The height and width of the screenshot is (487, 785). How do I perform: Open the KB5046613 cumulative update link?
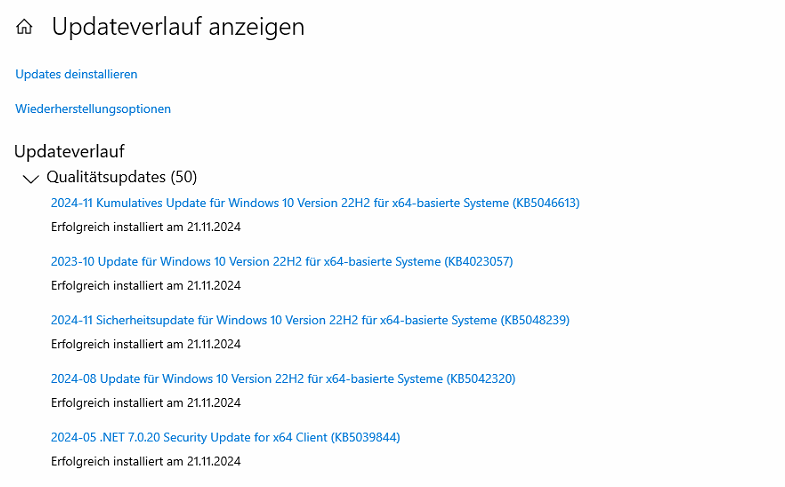(x=315, y=203)
